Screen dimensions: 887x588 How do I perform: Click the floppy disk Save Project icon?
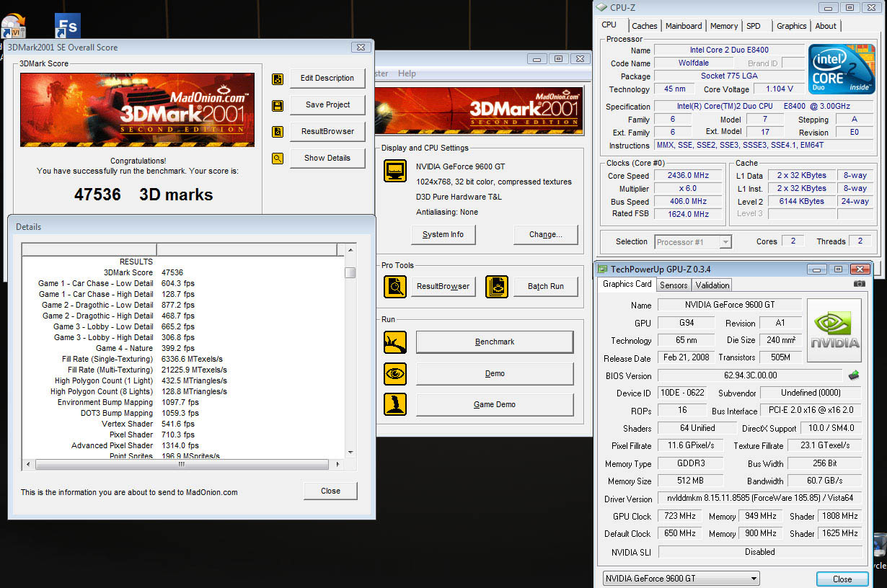278,105
